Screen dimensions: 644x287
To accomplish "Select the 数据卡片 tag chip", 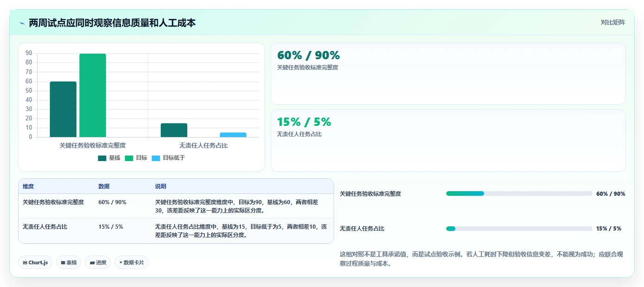I will click(132, 262).
